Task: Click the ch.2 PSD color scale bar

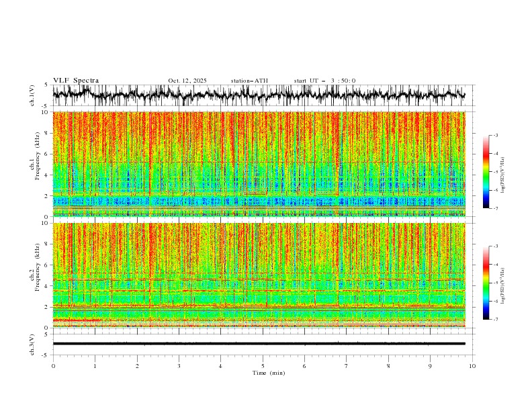Action: tap(486, 283)
